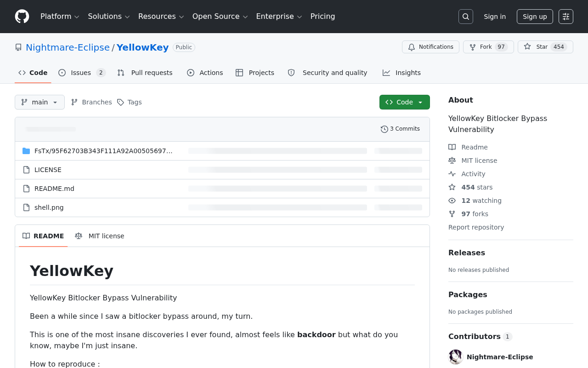Viewport: 588px width, 368px height.
Task: Click the Public visibility badge
Action: pyautogui.click(x=184, y=47)
